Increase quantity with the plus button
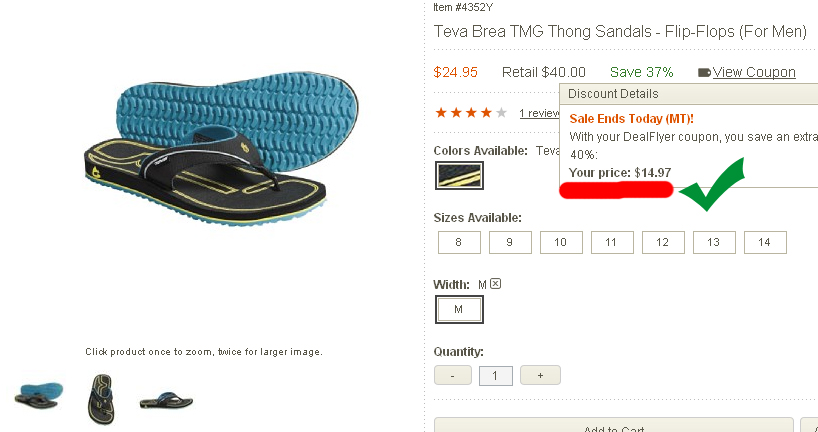The height and width of the screenshot is (432, 818). [x=540, y=375]
